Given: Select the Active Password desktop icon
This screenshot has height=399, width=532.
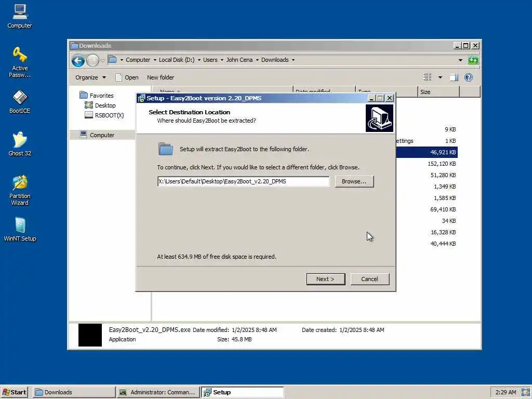Looking at the screenshot, I should coord(20,62).
